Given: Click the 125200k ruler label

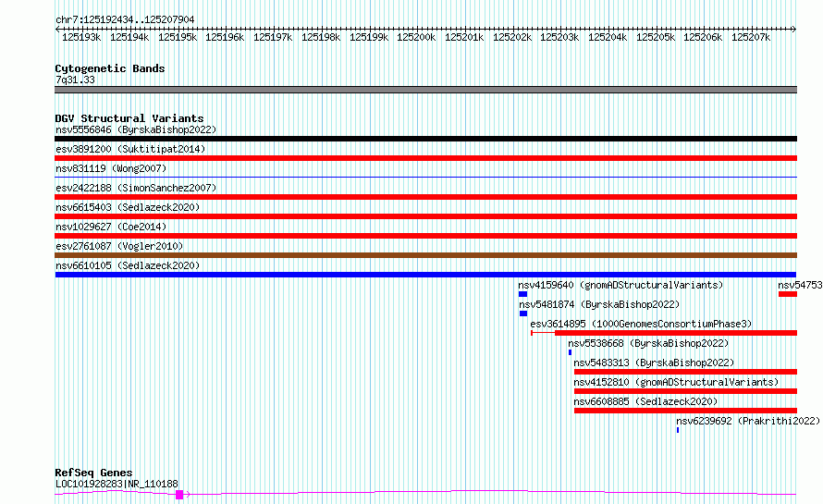Looking at the screenshot, I should (x=416, y=37).
